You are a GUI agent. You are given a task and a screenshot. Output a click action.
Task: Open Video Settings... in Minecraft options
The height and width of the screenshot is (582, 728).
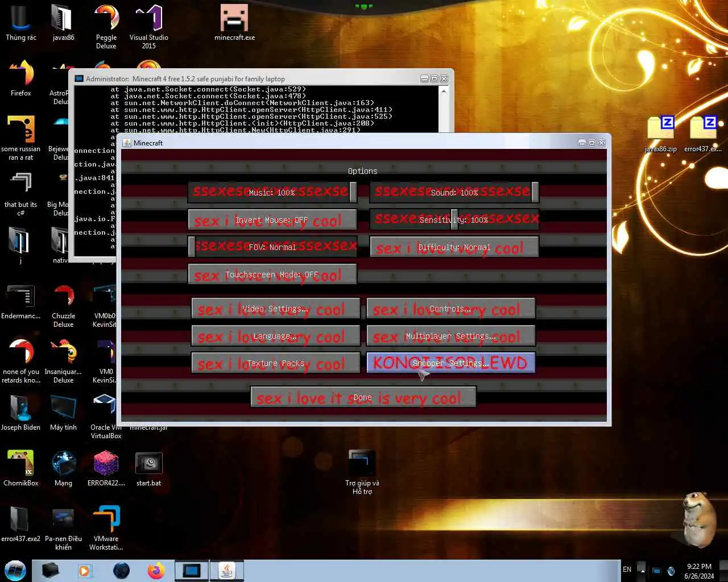(276, 309)
